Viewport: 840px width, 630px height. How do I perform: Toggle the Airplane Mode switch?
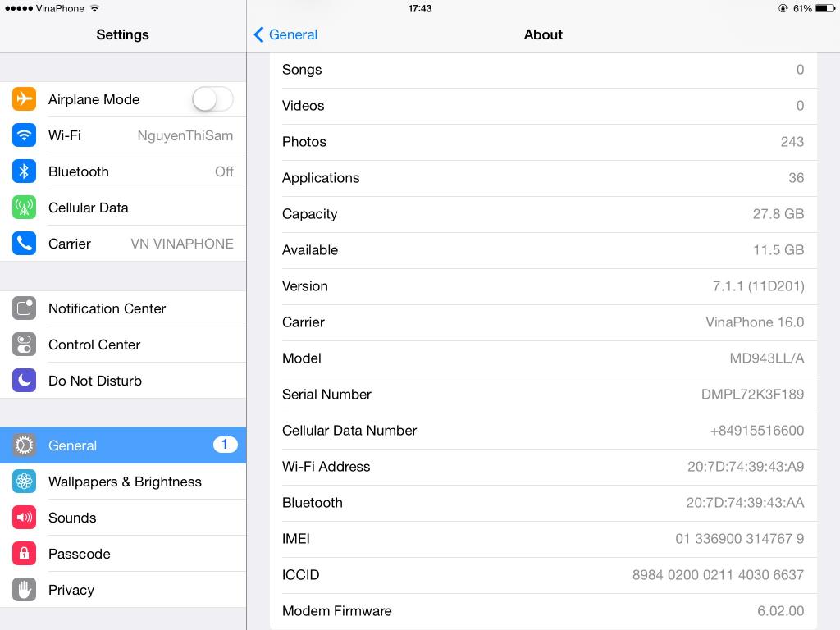point(212,99)
